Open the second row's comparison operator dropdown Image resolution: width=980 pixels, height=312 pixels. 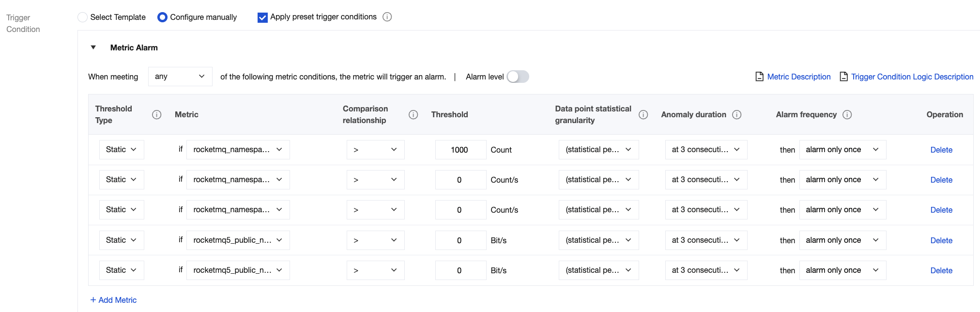point(375,180)
